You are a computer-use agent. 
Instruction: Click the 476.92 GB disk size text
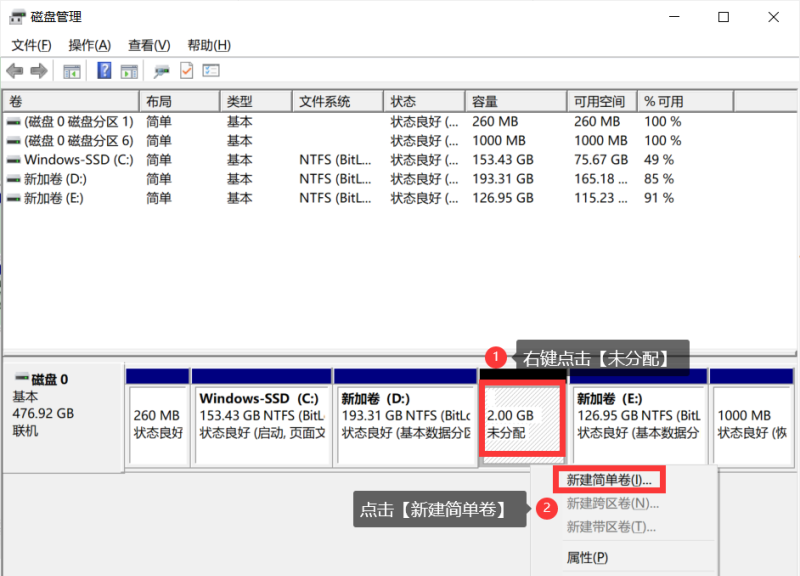(x=43, y=414)
